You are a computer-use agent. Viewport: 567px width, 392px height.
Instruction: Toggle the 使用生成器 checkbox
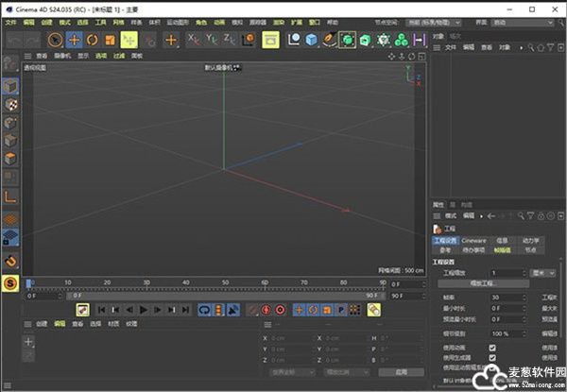(492, 358)
